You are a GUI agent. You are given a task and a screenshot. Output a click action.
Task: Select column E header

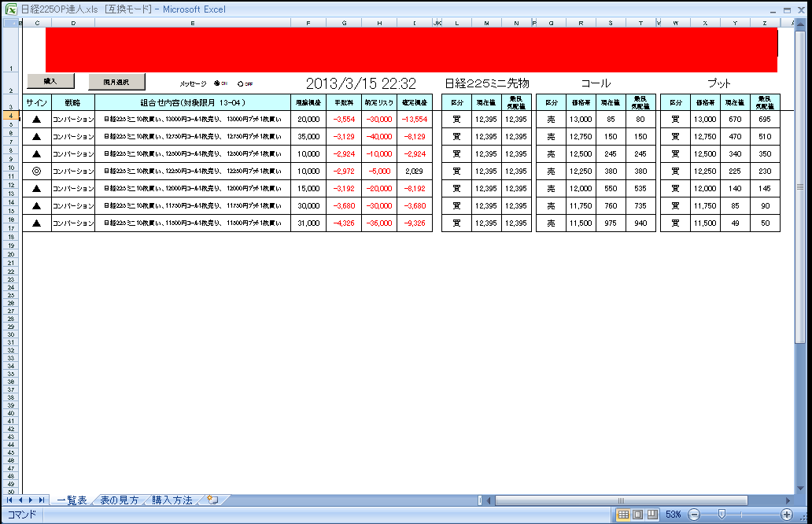pos(193,23)
